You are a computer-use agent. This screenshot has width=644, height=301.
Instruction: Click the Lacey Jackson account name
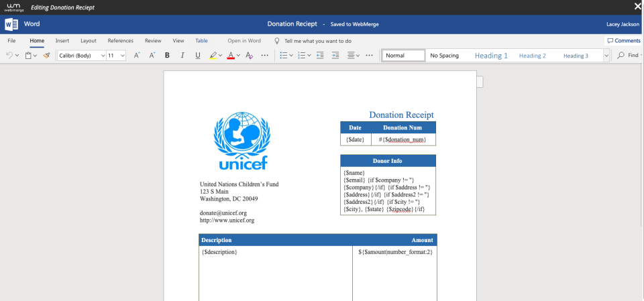[623, 24]
